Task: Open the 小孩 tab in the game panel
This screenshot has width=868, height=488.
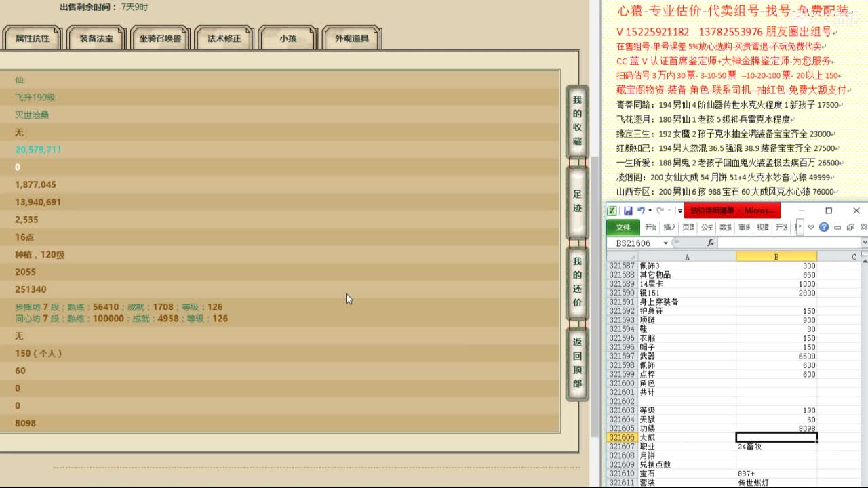Action: click(288, 39)
